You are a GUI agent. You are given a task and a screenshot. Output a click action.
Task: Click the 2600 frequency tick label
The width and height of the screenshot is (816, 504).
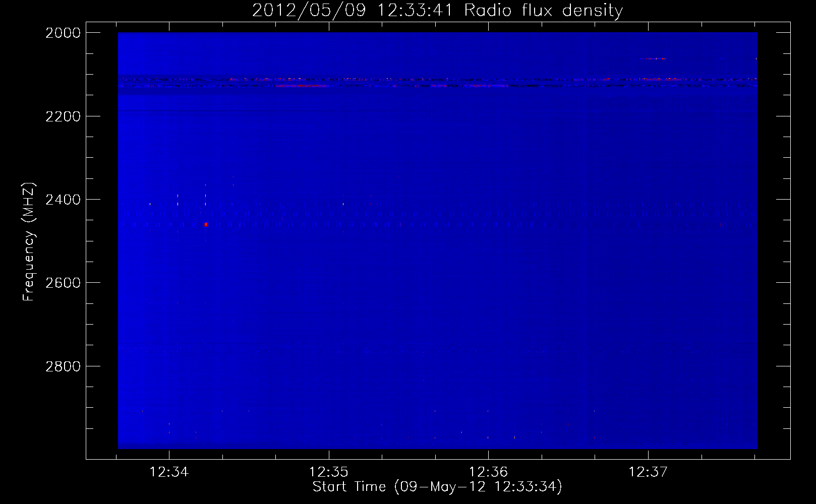click(63, 283)
